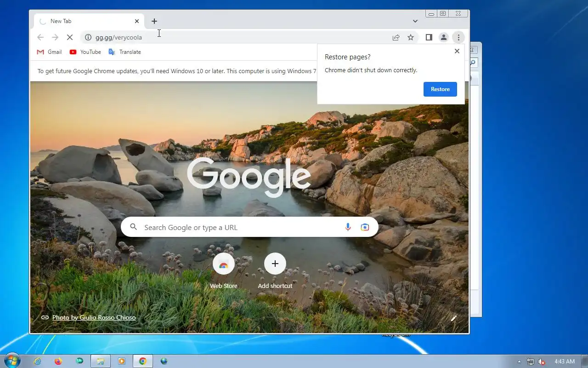The height and width of the screenshot is (368, 588).
Task: Open the side panel icon
Action: (x=429, y=37)
